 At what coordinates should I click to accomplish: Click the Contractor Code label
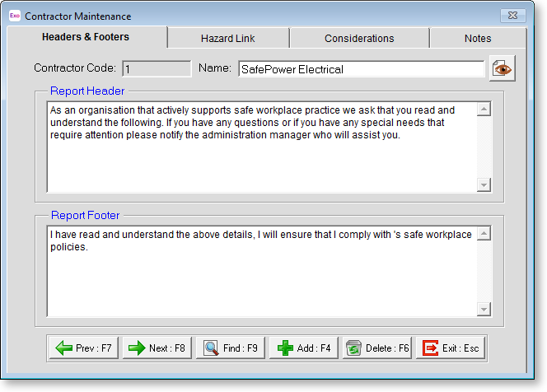(x=75, y=68)
